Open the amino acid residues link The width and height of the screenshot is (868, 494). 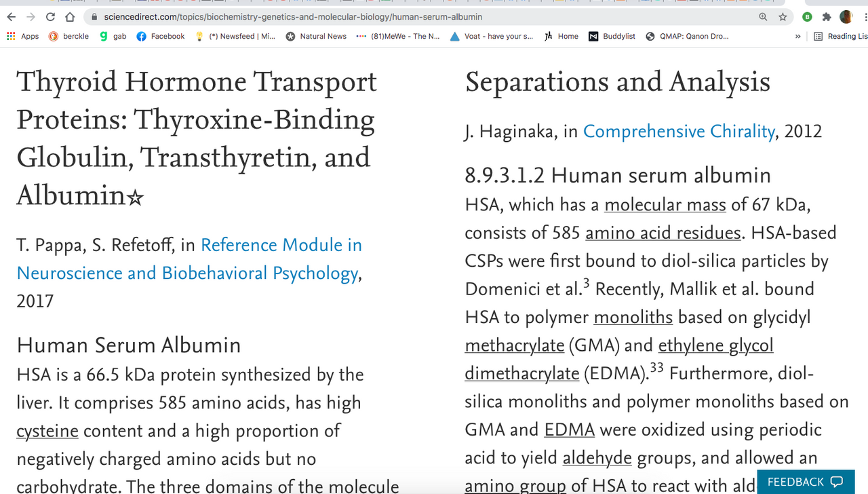pos(663,233)
